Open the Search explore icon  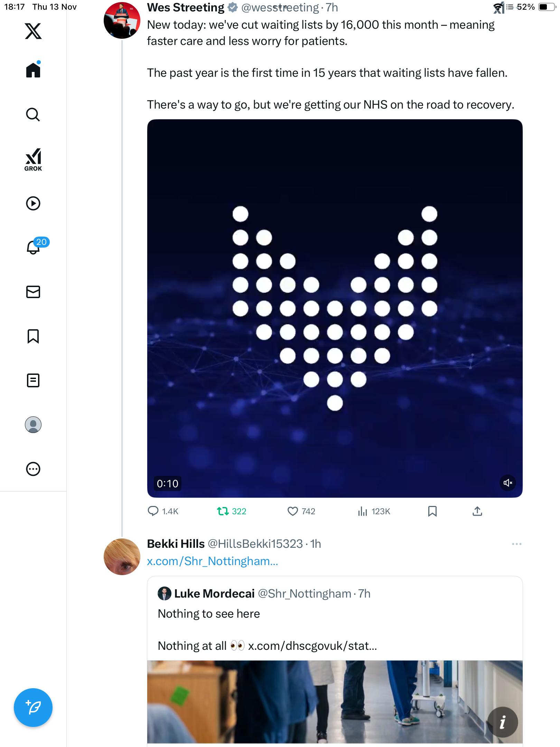coord(33,114)
